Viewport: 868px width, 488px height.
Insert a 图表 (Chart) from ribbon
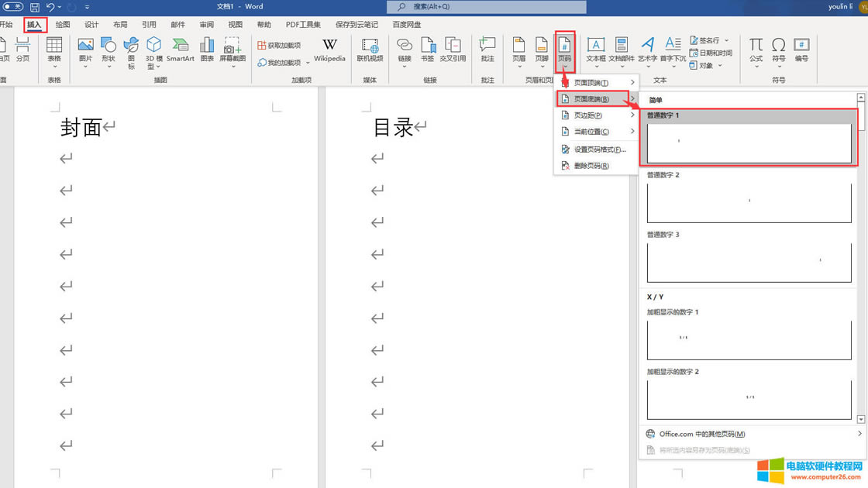207,50
